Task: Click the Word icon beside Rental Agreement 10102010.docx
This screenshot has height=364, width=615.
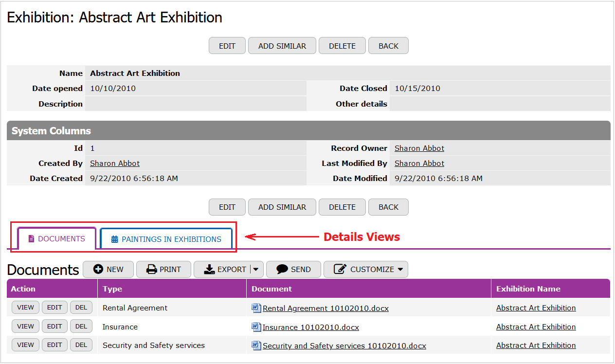Action: (256, 308)
